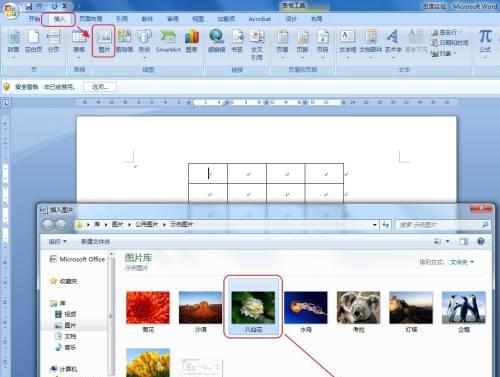Click the Text Box (文本框) icon

coord(348,41)
